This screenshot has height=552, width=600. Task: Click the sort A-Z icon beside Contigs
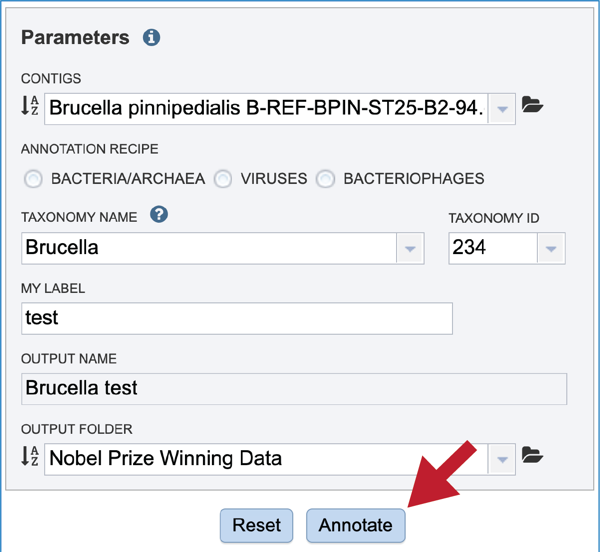coord(30,106)
